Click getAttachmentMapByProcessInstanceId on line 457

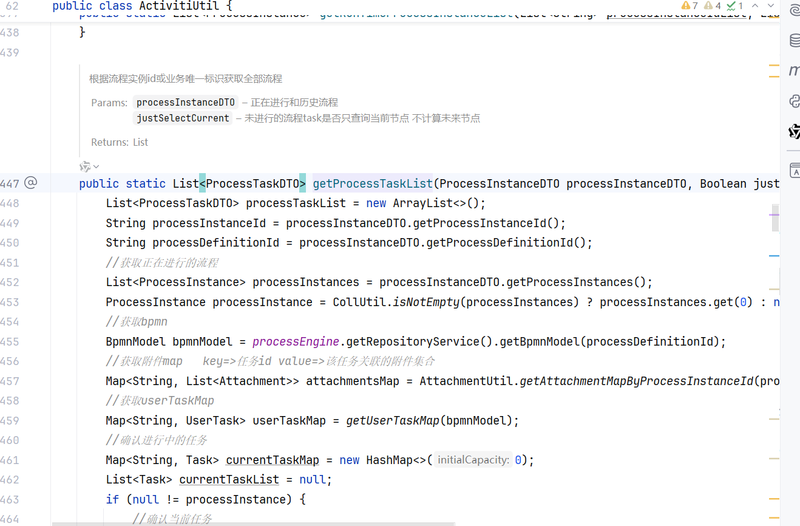click(636, 381)
